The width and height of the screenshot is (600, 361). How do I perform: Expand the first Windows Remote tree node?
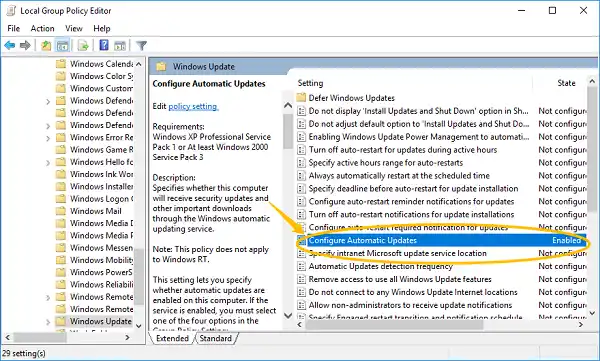pyautogui.click(x=48, y=297)
